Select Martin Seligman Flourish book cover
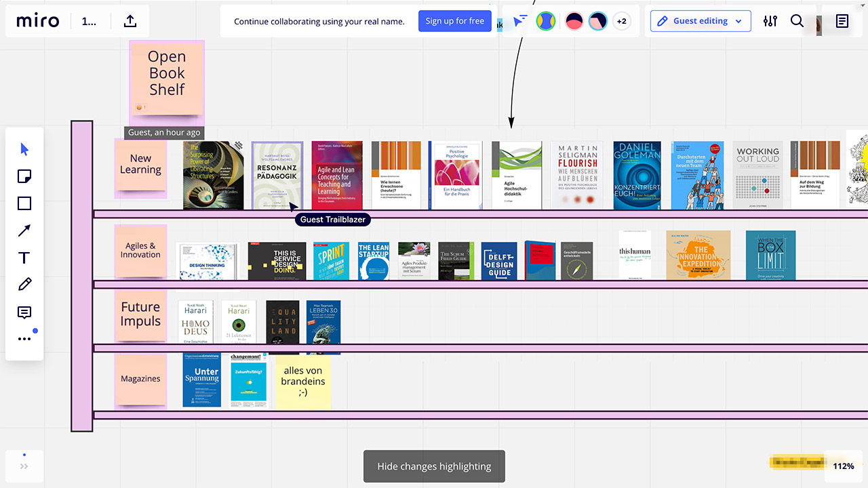This screenshot has height=488, width=868. (x=577, y=176)
